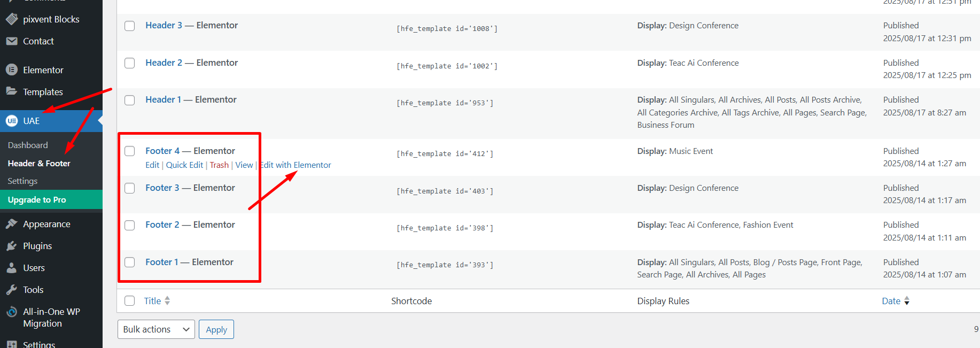Open Tools via the wrench icon
The width and height of the screenshot is (980, 348).
12,290
